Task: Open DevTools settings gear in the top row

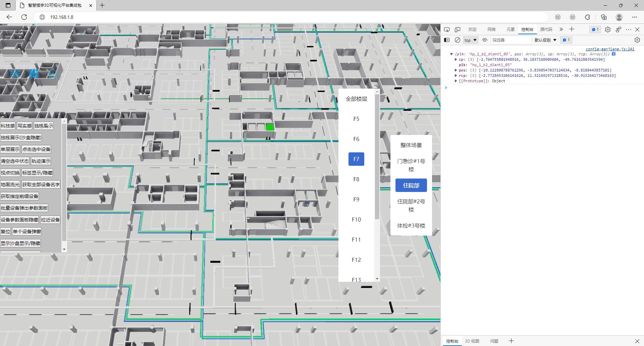Action: tap(608, 30)
